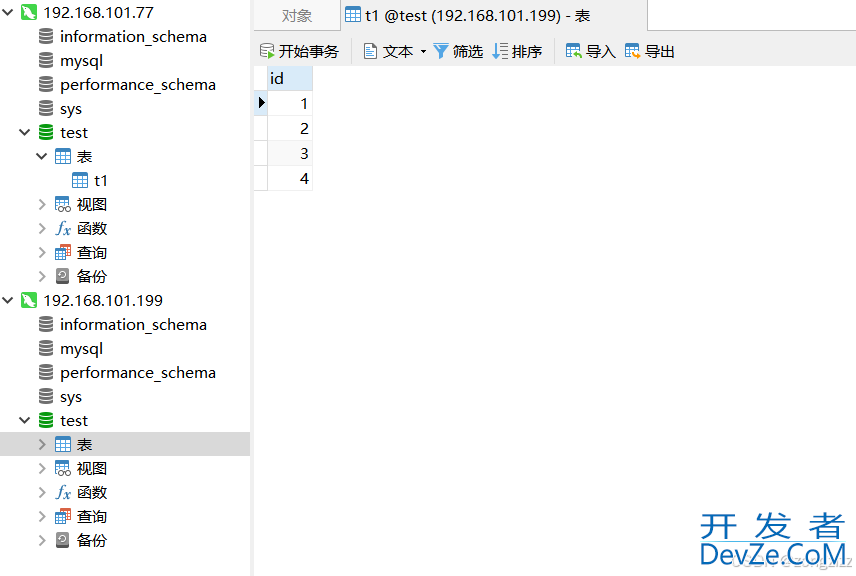Viewport: 856px width, 576px height.
Task: Open the 文本 dropdown arrow
Action: 423,52
